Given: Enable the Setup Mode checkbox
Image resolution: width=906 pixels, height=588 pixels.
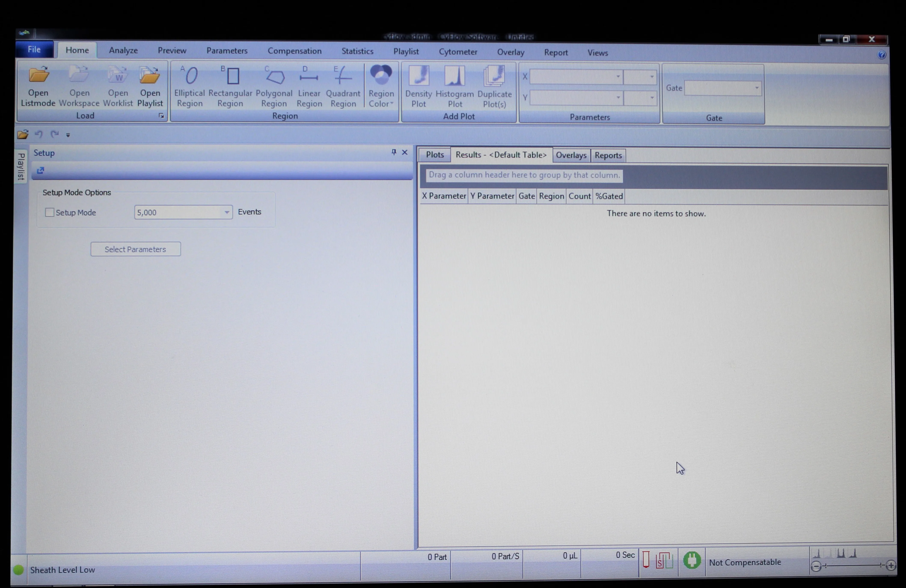Looking at the screenshot, I should 49,212.
